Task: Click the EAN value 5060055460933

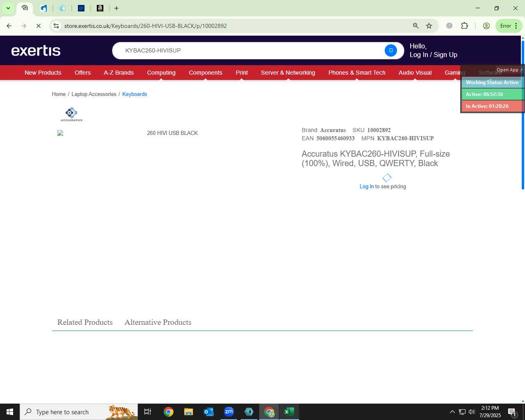Action: pos(336,138)
